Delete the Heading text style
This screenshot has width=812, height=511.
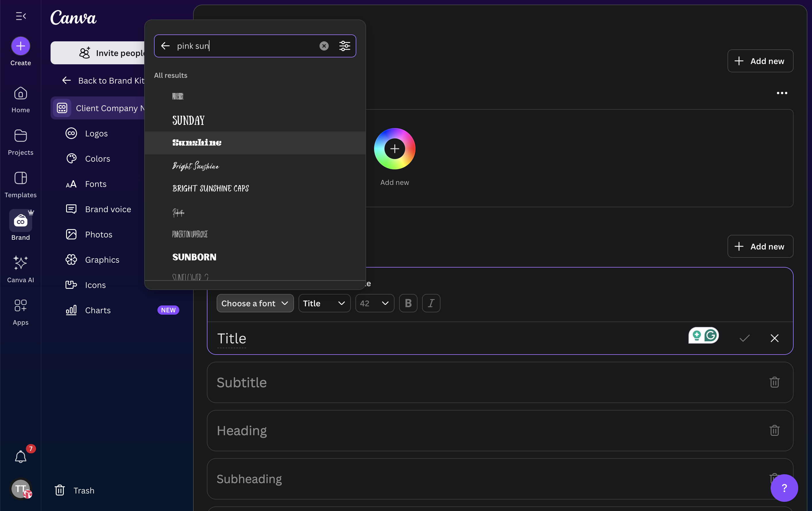775,430
